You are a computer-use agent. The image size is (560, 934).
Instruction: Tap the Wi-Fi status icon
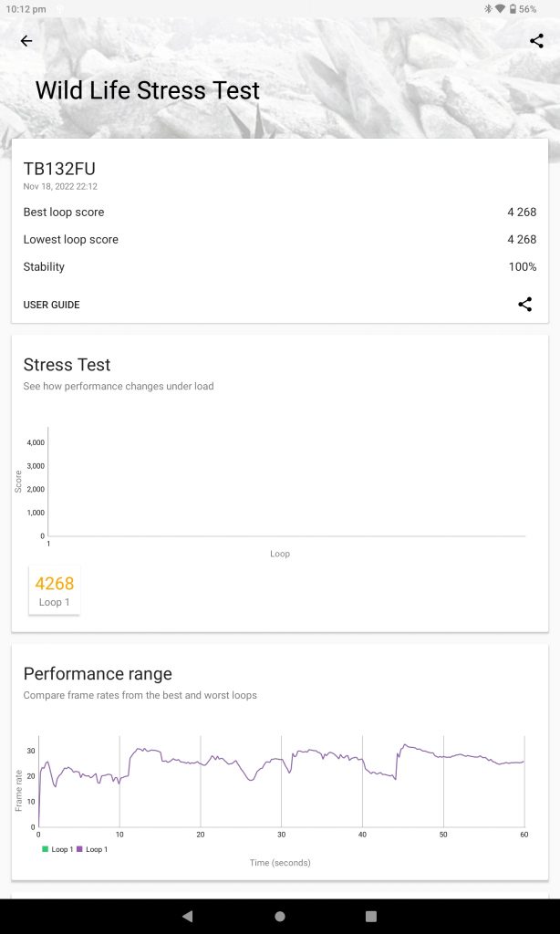(x=500, y=9)
